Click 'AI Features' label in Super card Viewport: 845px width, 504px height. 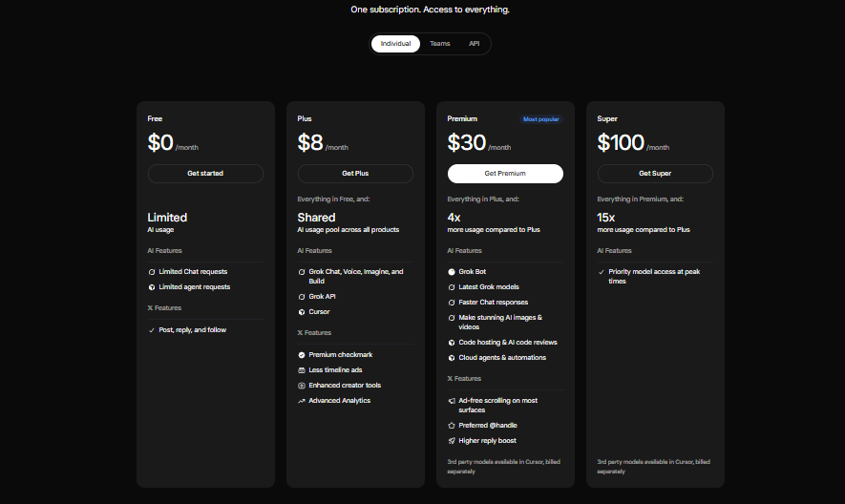614,251
